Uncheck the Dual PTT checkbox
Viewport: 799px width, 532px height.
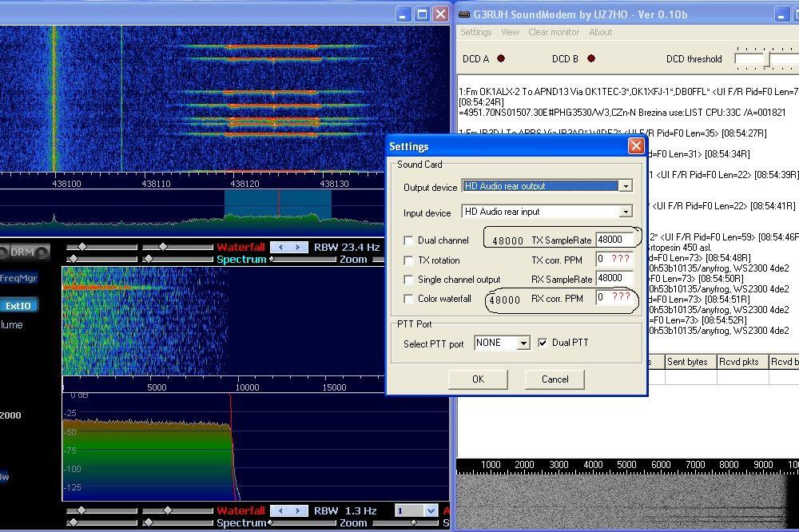pos(543,343)
